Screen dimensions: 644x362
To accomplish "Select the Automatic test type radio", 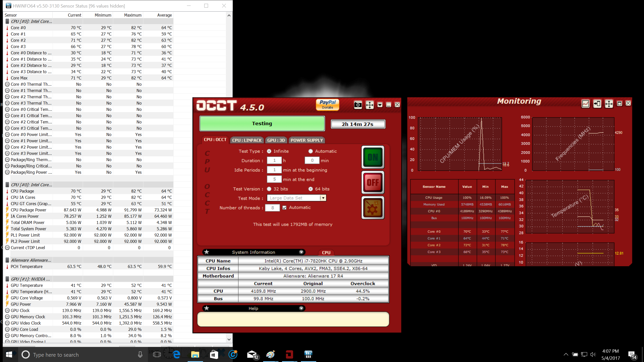I will pyautogui.click(x=311, y=151).
